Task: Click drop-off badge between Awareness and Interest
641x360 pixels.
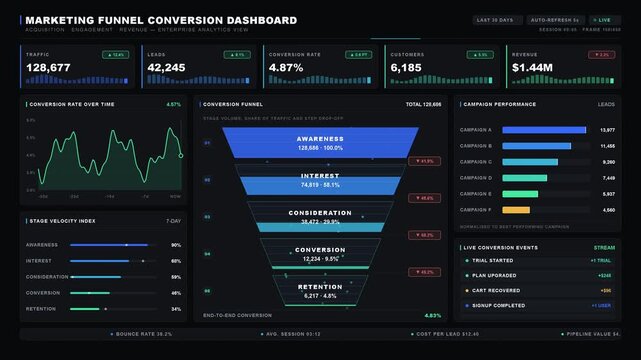Action: [x=424, y=161]
